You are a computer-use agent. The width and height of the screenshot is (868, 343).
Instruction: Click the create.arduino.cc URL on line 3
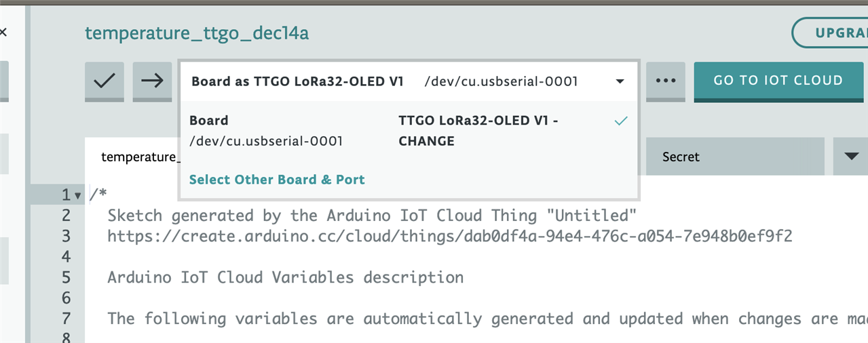click(450, 237)
